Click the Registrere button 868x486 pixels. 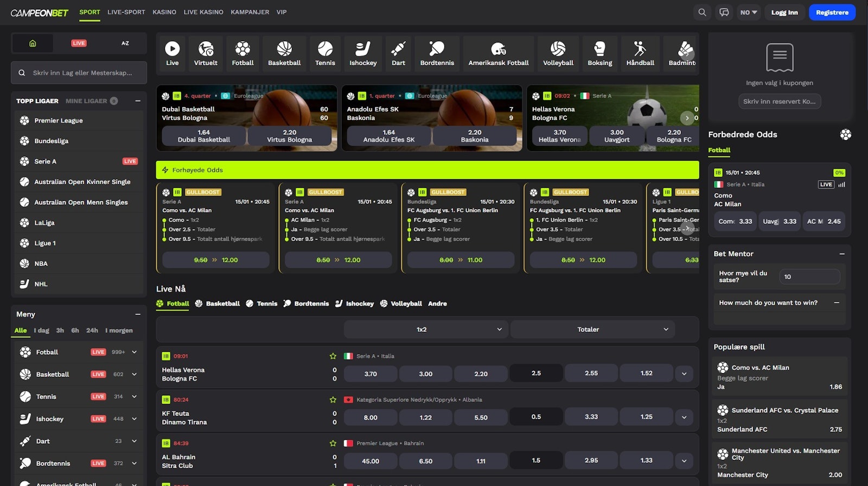832,12
